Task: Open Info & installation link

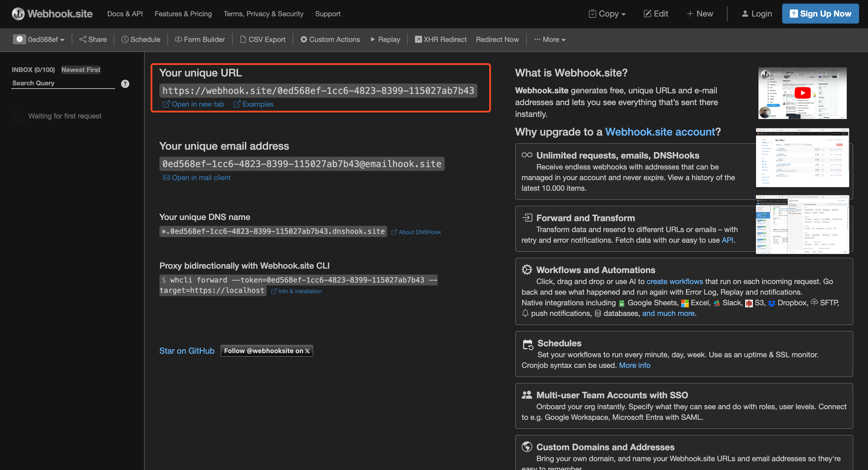Action: tap(296, 291)
